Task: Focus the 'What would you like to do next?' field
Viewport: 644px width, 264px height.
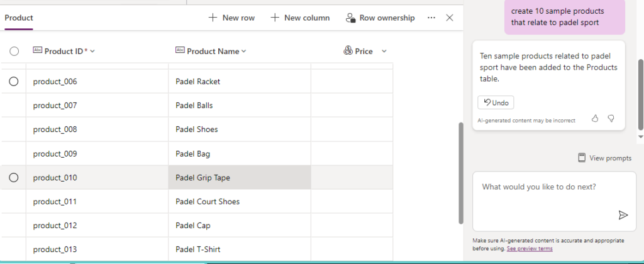Action: pyautogui.click(x=554, y=201)
